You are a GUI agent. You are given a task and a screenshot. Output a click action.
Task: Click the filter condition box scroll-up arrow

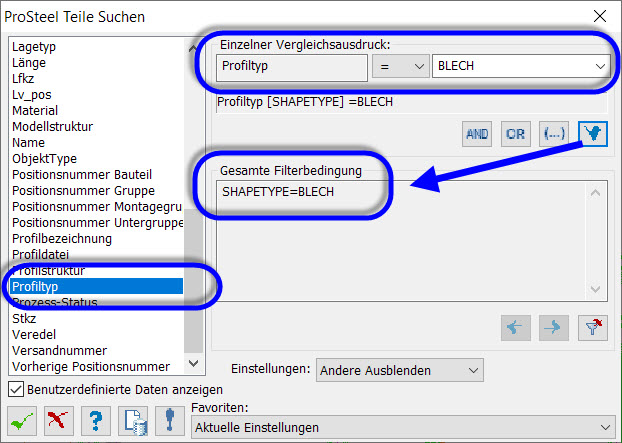[x=595, y=193]
